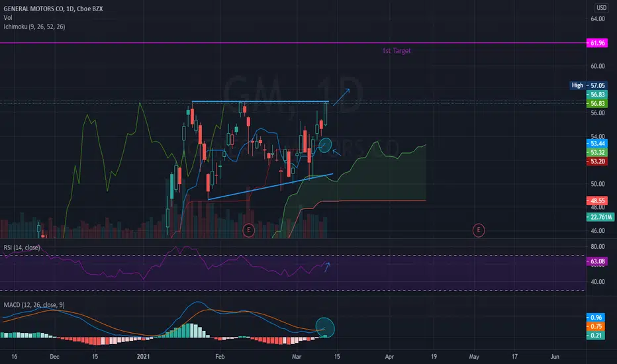Click the earnings marker E near May
The image size is (617, 364).
click(479, 230)
